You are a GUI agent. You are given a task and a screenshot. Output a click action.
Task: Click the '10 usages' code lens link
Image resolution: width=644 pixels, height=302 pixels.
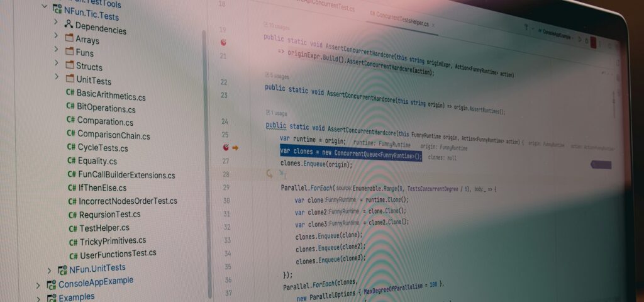(277, 28)
